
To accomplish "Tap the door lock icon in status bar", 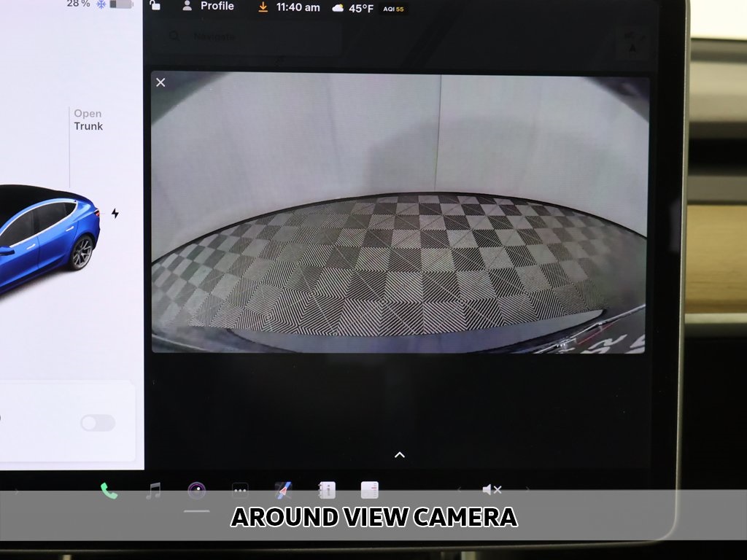I will 155,6.
